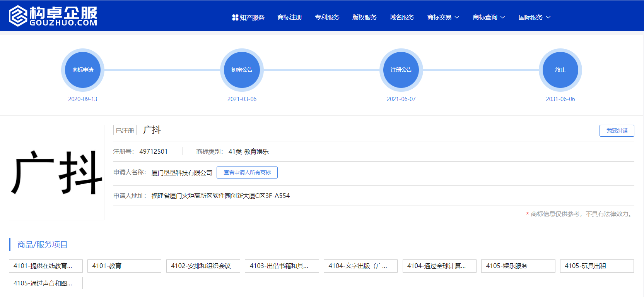Open the 国际服务 menu label
The image size is (644, 297).
531,17
